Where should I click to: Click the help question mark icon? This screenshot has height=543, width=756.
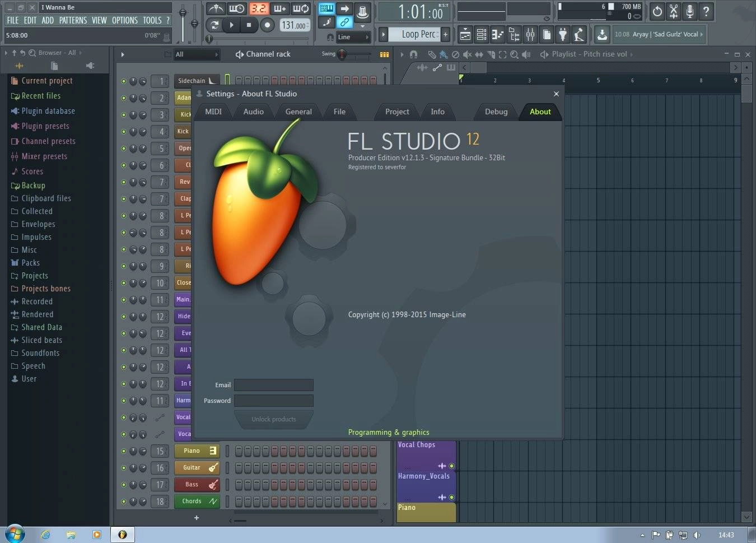(706, 11)
